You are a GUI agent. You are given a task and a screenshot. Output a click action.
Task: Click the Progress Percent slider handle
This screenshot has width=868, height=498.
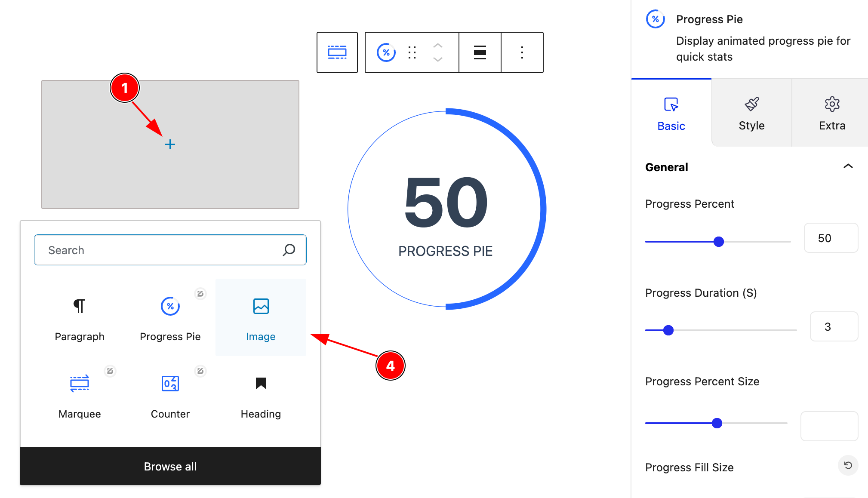tap(718, 242)
